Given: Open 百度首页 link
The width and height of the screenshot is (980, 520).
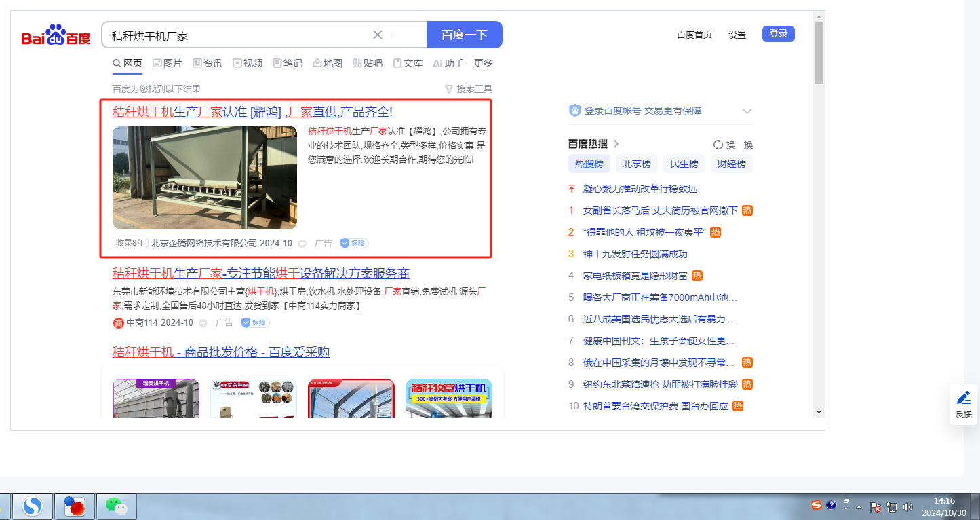Looking at the screenshot, I should coord(694,35).
